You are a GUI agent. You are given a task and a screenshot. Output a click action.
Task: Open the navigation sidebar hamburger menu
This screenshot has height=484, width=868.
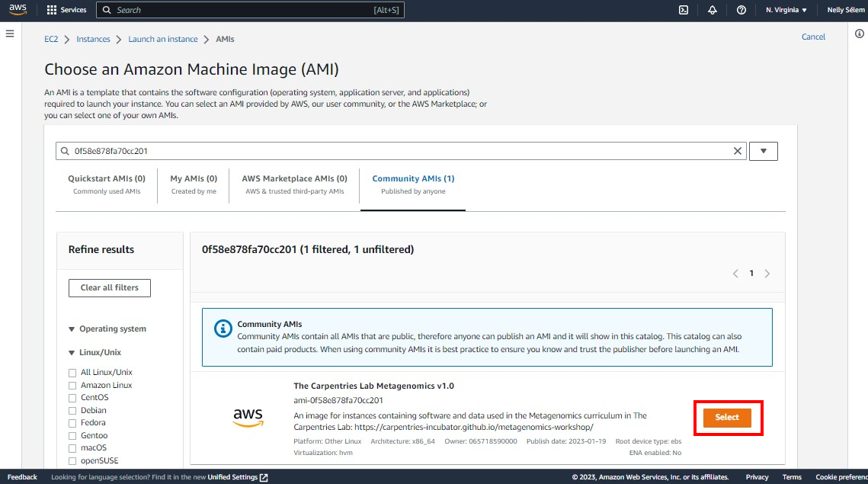click(10, 33)
